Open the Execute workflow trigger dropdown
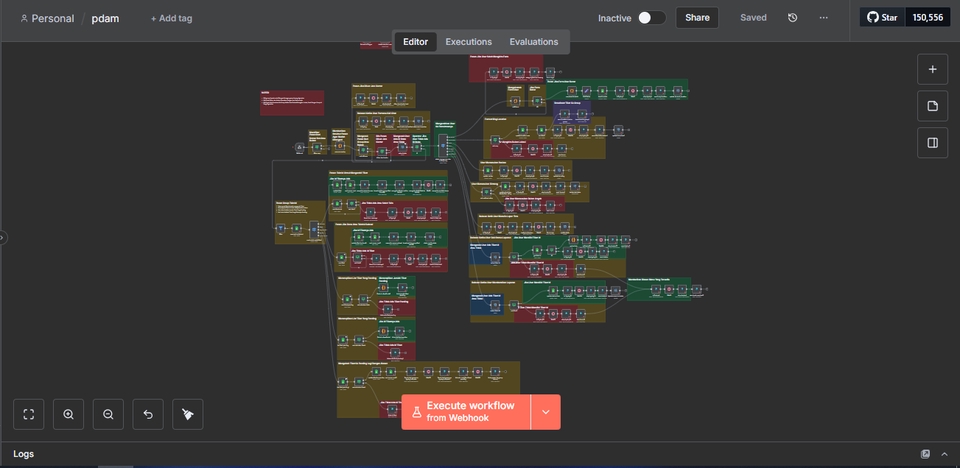This screenshot has height=468, width=960. tap(546, 412)
